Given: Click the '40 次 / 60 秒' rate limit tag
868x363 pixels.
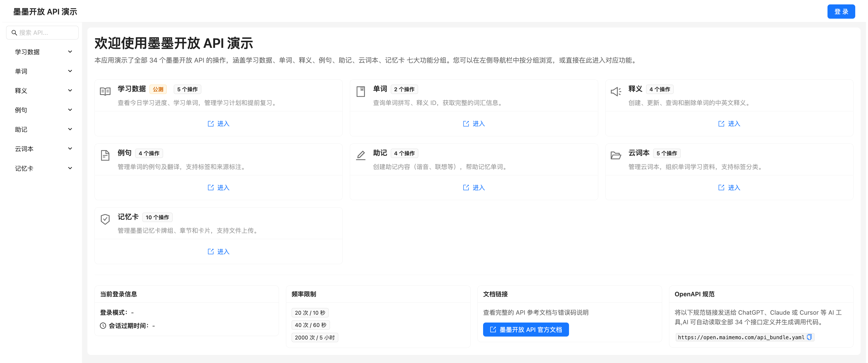Looking at the screenshot, I should [x=311, y=325].
